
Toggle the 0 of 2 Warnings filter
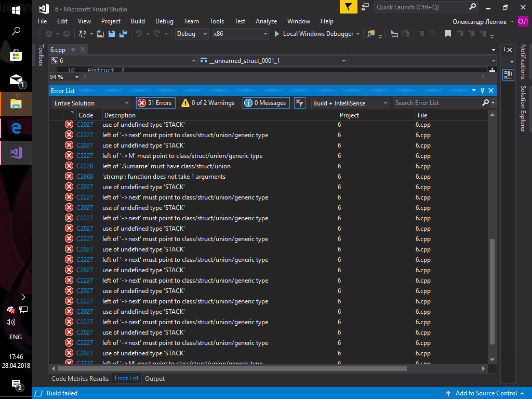pos(208,103)
